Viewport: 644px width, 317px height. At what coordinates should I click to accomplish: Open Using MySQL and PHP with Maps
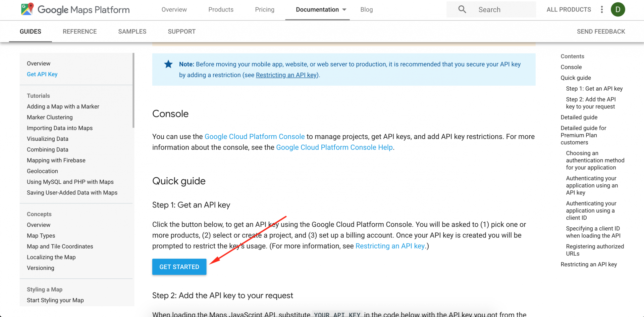(x=70, y=182)
